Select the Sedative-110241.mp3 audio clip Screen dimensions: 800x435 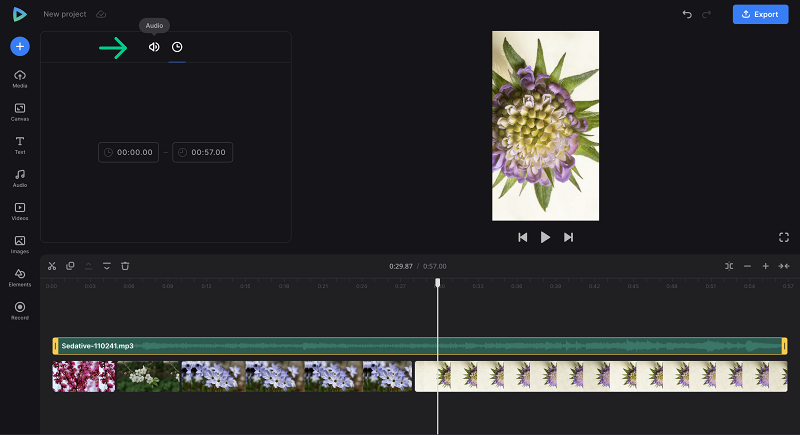point(419,346)
